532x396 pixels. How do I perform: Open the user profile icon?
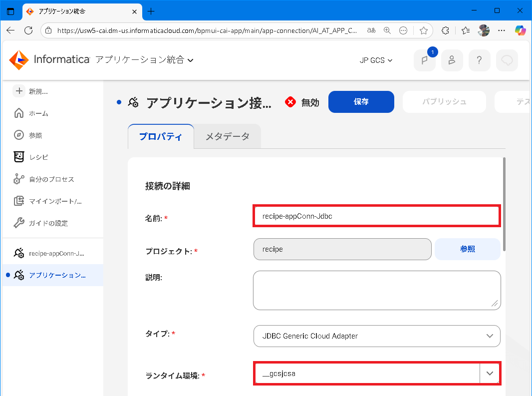pyautogui.click(x=452, y=60)
